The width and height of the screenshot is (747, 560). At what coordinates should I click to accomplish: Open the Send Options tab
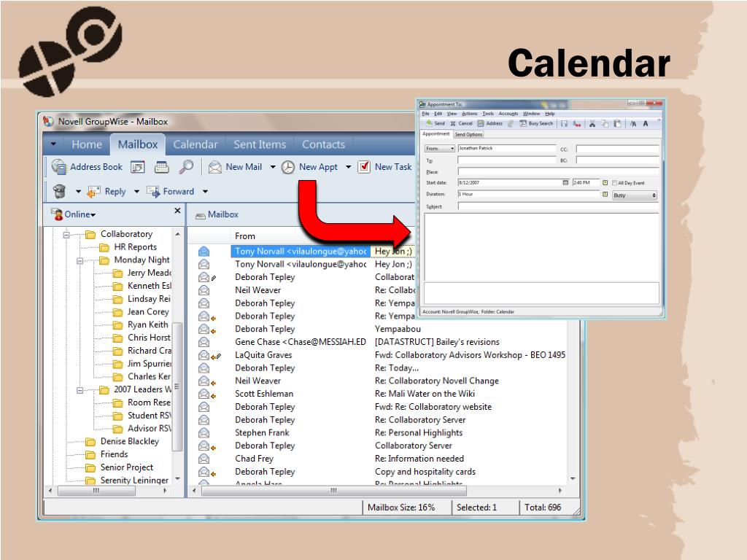(469, 134)
